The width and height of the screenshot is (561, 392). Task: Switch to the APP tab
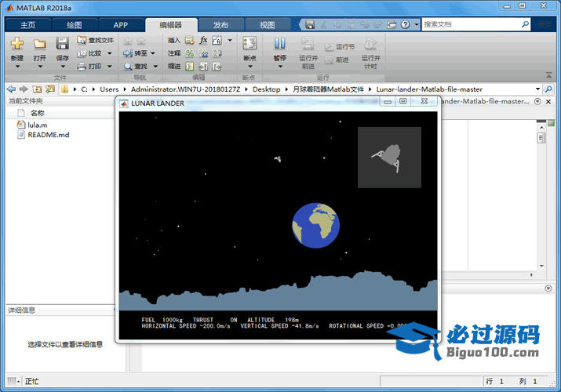pyautogui.click(x=121, y=25)
